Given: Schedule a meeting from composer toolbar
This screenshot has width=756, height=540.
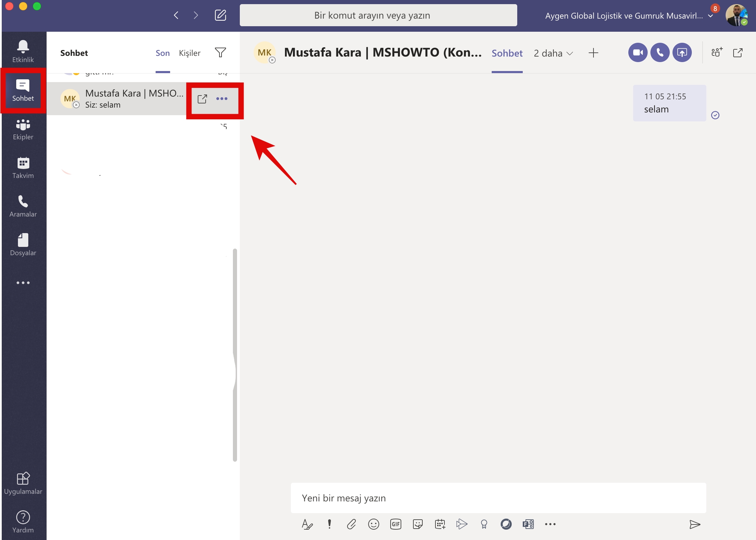Looking at the screenshot, I should click(x=440, y=524).
